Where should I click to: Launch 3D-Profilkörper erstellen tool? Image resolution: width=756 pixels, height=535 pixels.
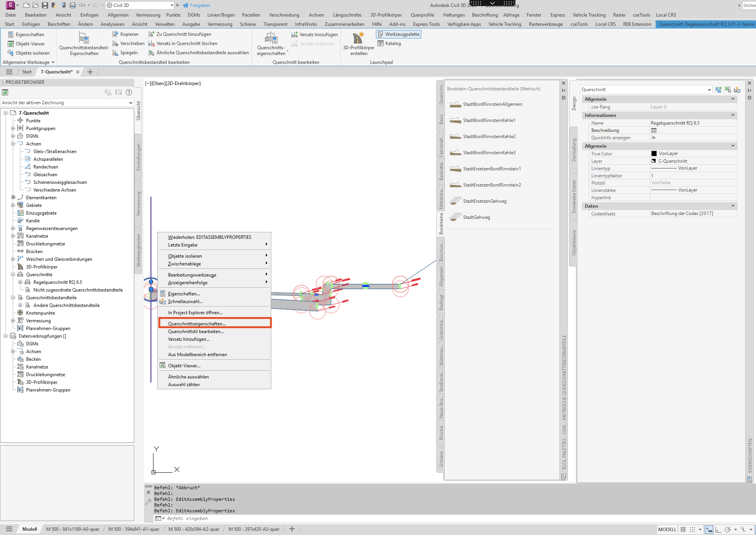point(359,44)
